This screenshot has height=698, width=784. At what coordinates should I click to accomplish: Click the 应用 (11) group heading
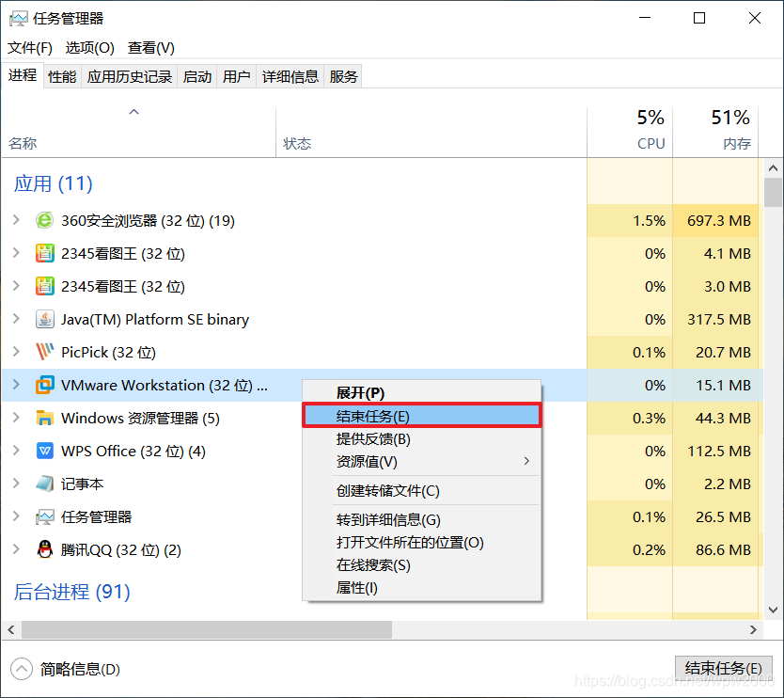(x=53, y=183)
